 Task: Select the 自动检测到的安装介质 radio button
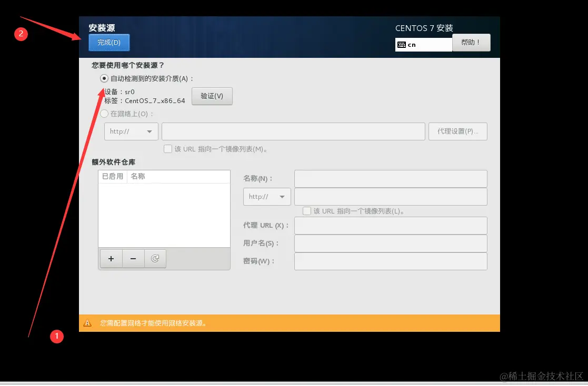(x=104, y=78)
